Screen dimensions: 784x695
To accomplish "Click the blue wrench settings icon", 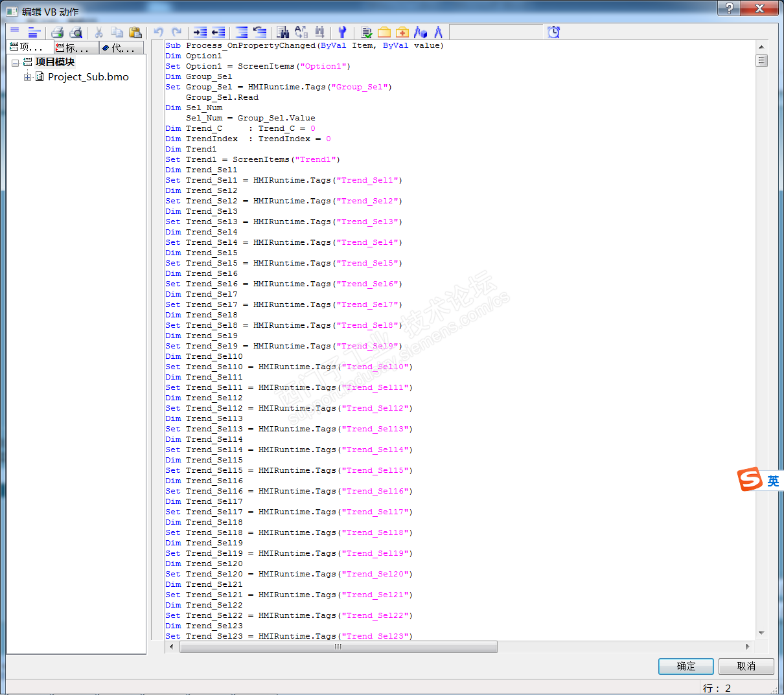I will tap(343, 32).
